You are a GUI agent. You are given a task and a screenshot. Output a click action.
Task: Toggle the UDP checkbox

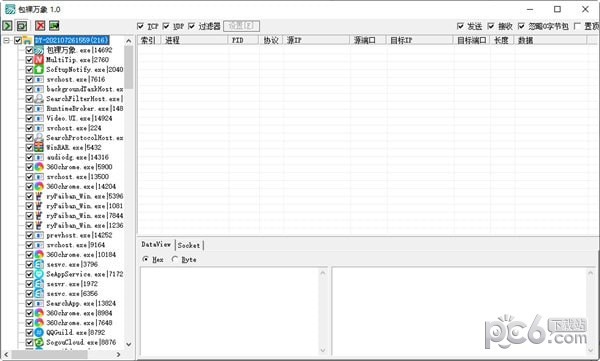[x=166, y=26]
